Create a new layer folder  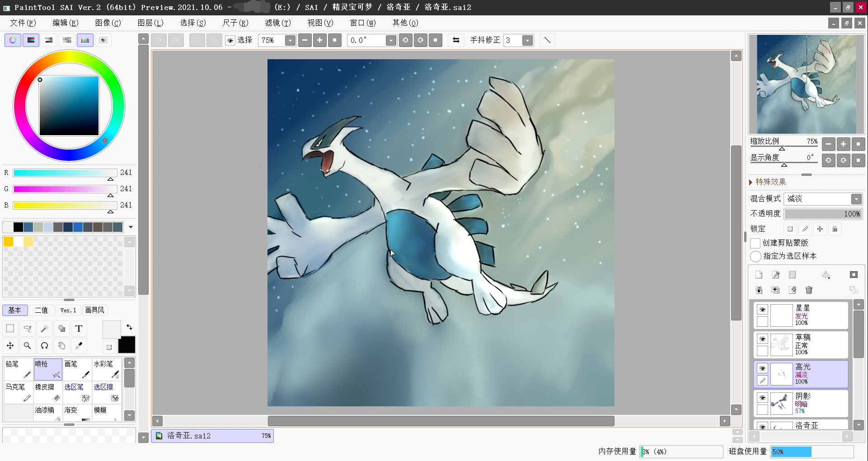click(793, 275)
